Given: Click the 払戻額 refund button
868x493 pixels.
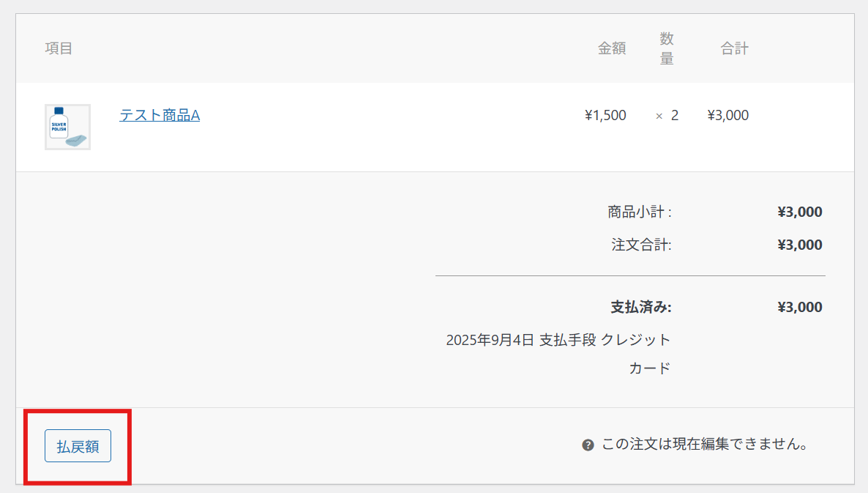Looking at the screenshot, I should pyautogui.click(x=78, y=445).
